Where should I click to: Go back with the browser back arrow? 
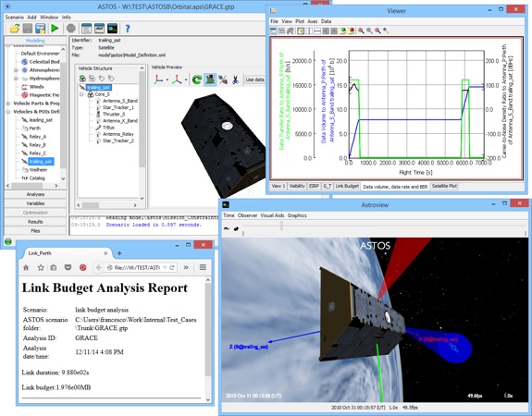click(98, 267)
